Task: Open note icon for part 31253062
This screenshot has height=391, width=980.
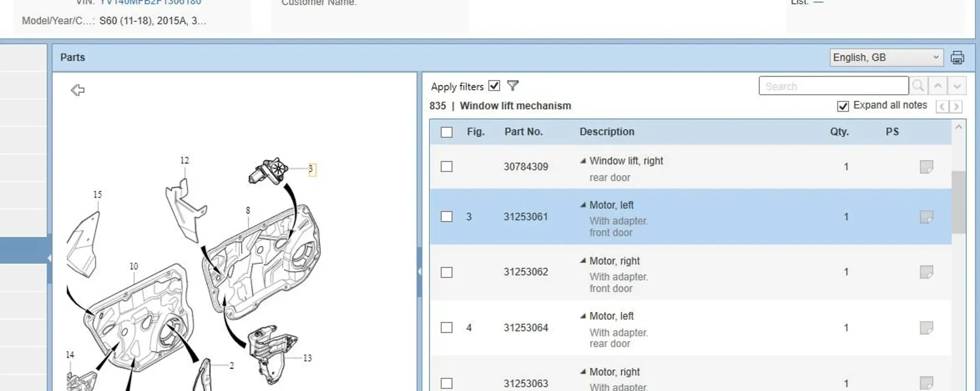Action: point(926,272)
